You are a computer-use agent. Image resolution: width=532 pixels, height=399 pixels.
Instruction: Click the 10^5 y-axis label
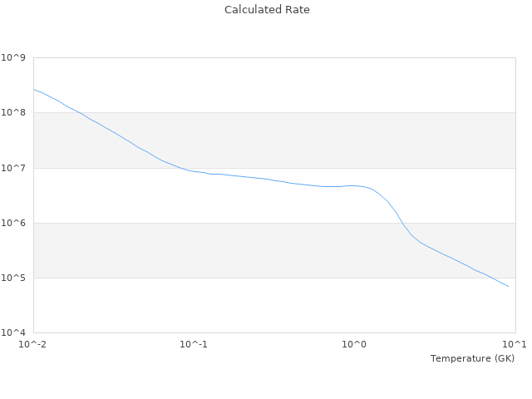(x=15, y=278)
